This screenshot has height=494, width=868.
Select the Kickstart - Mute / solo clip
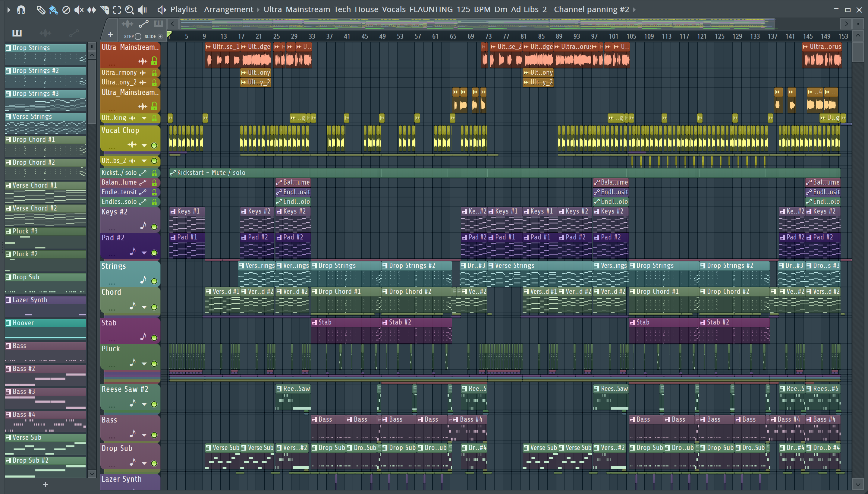click(x=505, y=173)
